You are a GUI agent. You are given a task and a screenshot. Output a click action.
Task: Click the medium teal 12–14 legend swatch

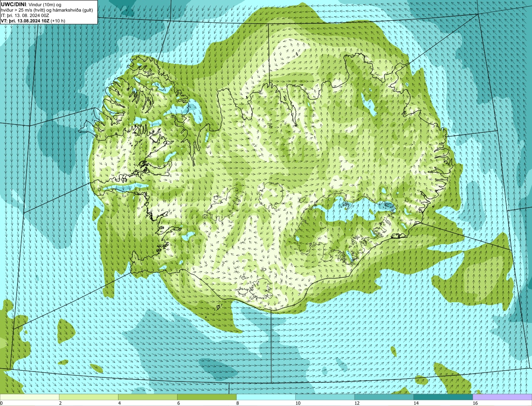tap(384, 397)
